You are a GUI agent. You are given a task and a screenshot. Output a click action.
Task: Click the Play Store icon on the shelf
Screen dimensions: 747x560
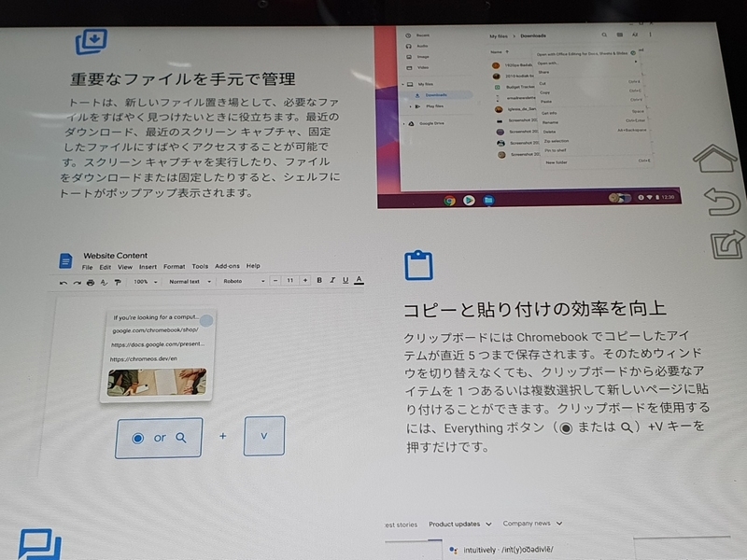coord(469,200)
